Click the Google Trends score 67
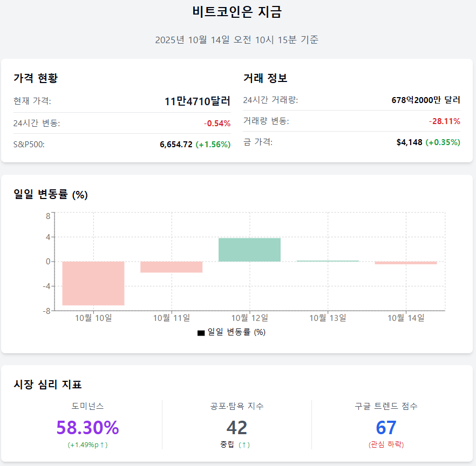The width and height of the screenshot is (476, 466). 386,428
